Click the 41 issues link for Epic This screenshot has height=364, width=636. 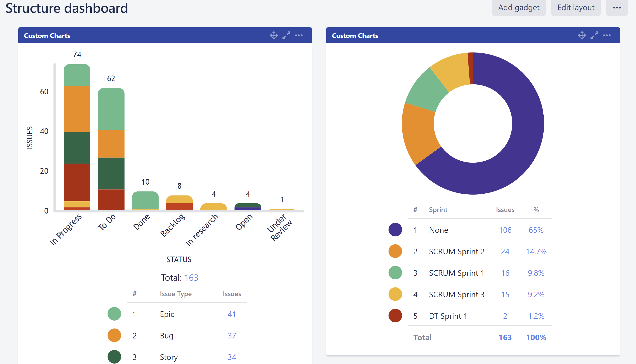point(232,314)
